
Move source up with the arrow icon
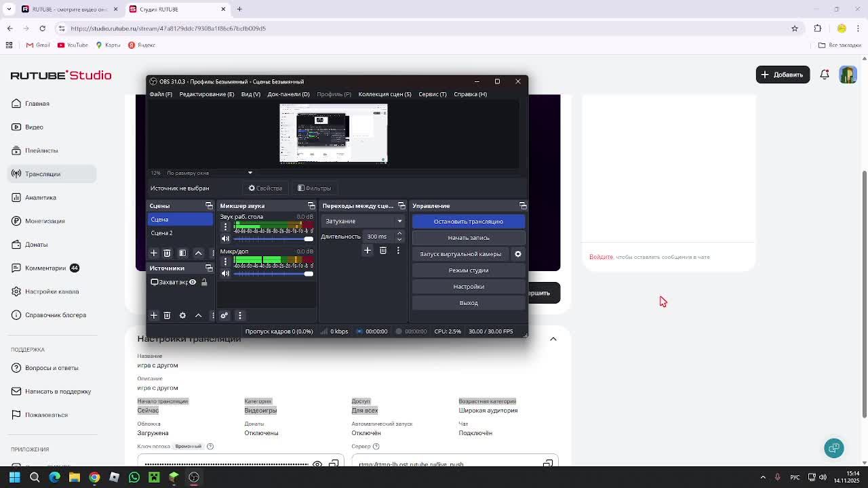[199, 315]
